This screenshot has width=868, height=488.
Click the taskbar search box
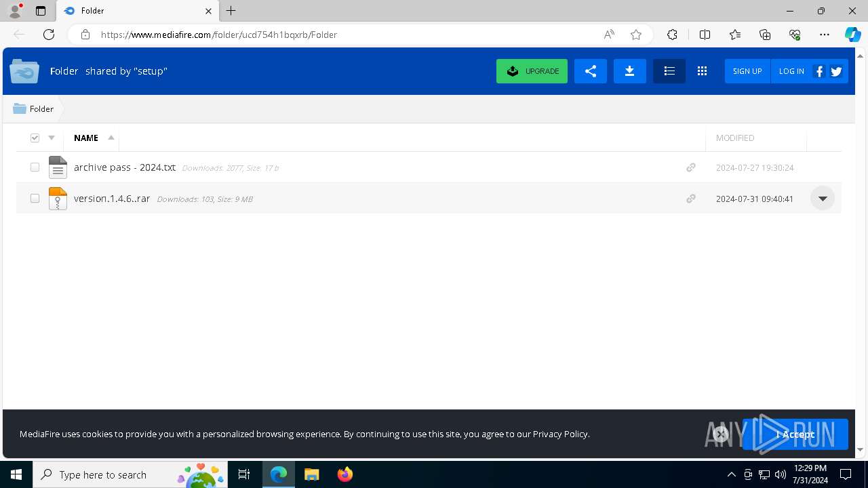point(130,474)
